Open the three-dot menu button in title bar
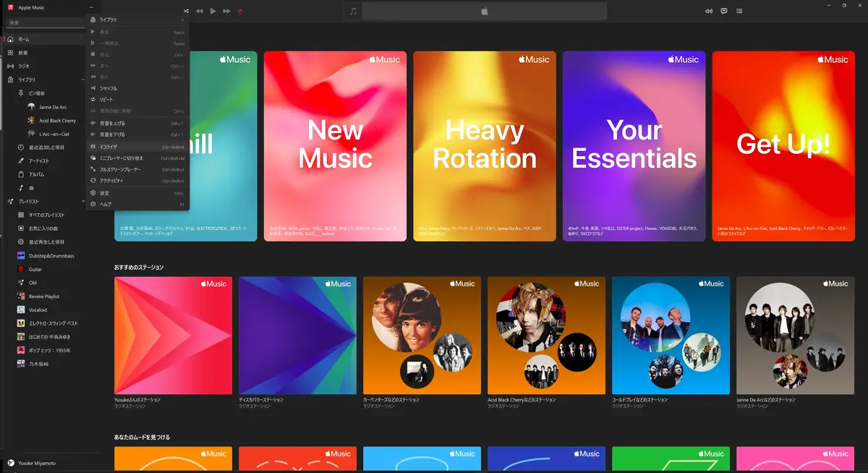Screen dimensions: 868x473 pyautogui.click(x=90, y=7)
